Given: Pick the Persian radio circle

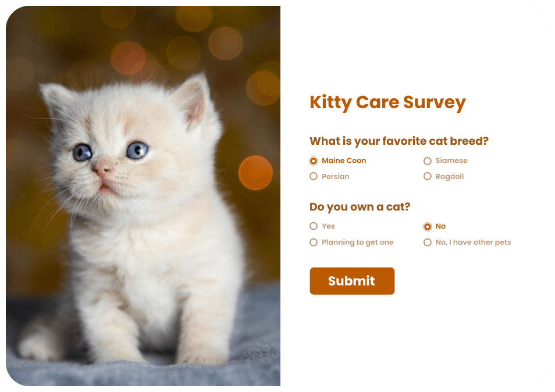Looking at the screenshot, I should [x=314, y=176].
